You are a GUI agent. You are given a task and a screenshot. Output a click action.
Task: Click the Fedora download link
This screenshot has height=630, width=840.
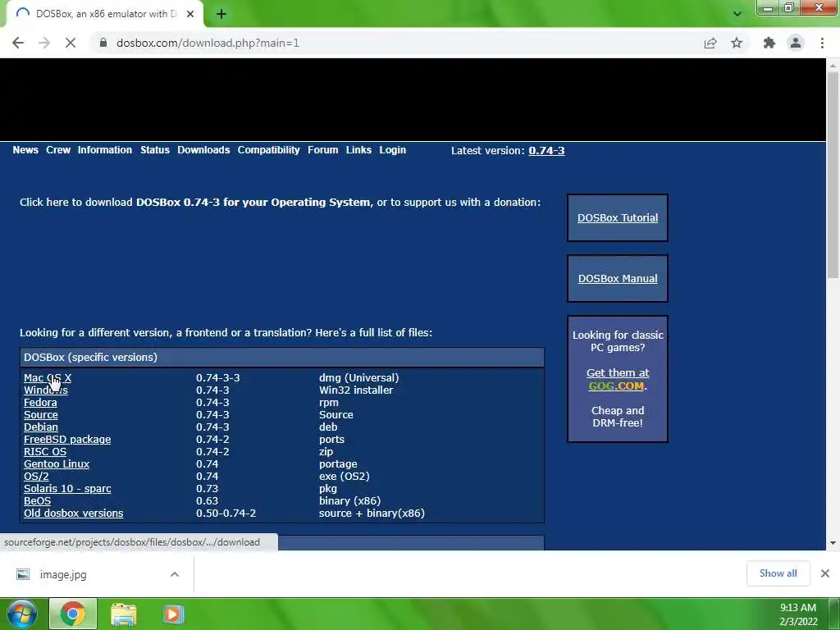40,402
